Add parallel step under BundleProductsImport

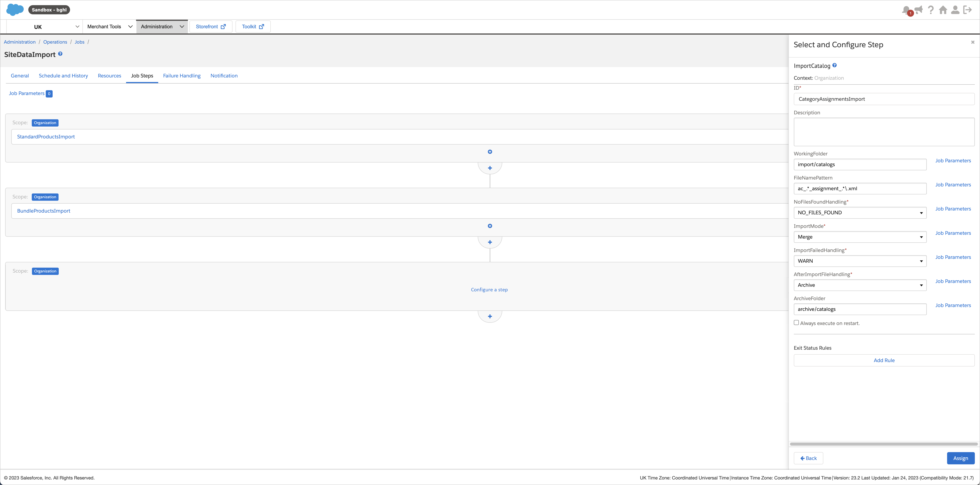[490, 226]
